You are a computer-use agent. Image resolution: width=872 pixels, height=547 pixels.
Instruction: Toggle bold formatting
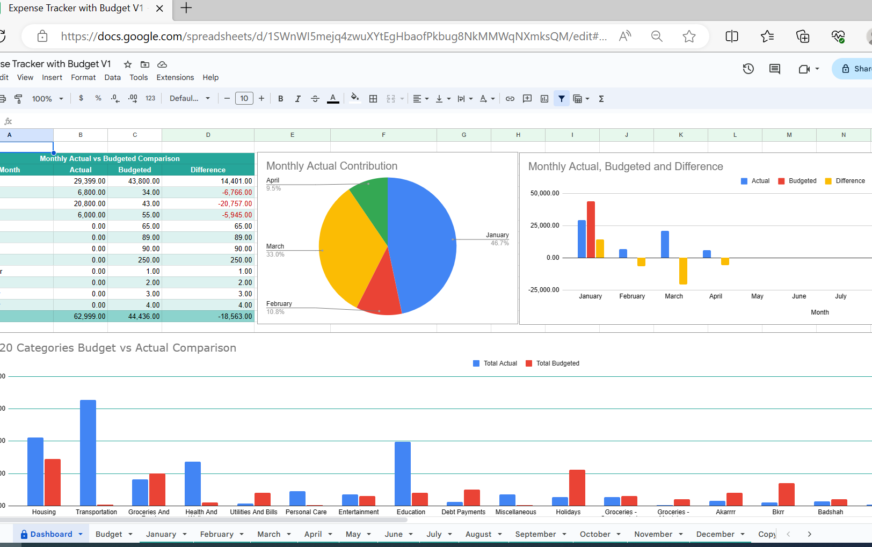pos(280,99)
